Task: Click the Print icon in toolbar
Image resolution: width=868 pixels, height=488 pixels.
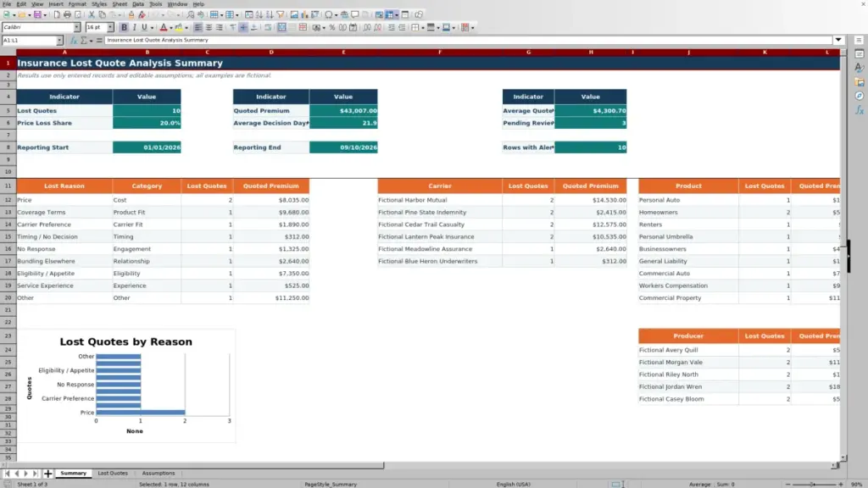Action: (x=67, y=15)
